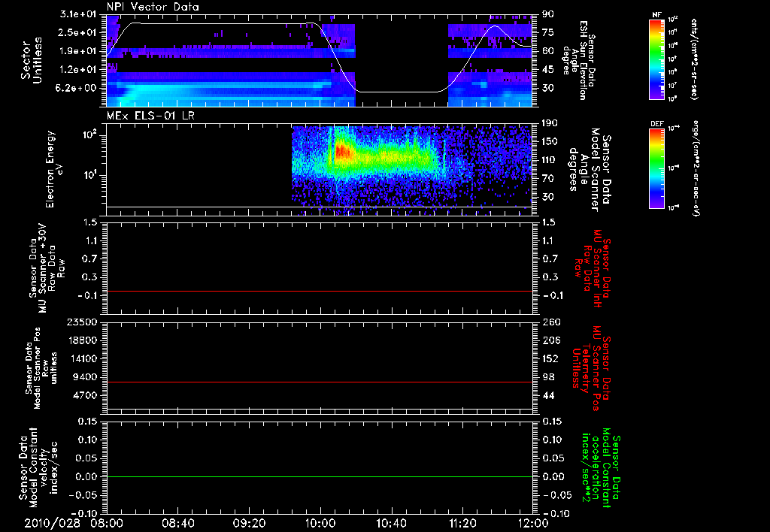Click the red MU Scanner Pos Telemetry title
Screen dimensions: 770x532
point(592,368)
